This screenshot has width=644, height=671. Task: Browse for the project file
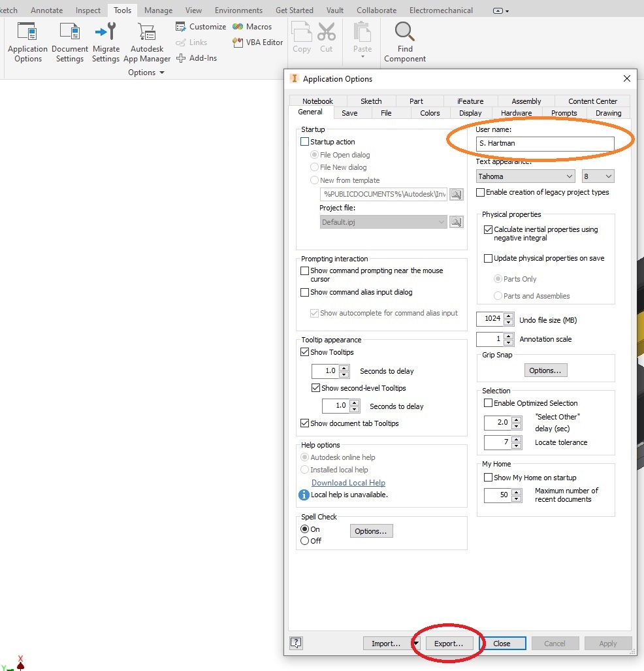coord(457,222)
